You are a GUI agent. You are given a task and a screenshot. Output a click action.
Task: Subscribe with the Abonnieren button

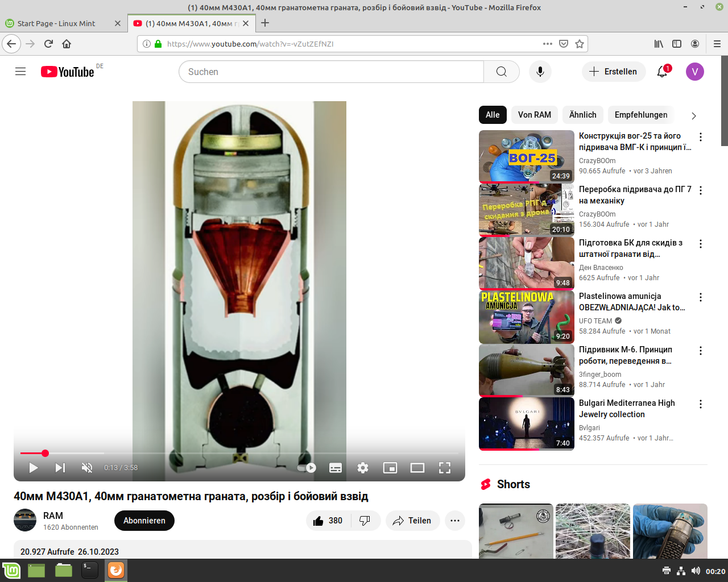pyautogui.click(x=144, y=521)
